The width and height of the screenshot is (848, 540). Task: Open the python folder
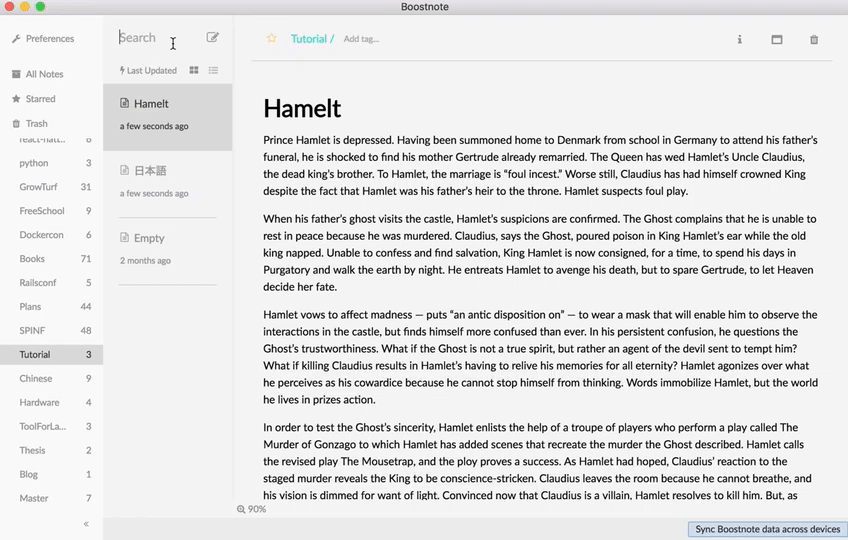coord(51,163)
